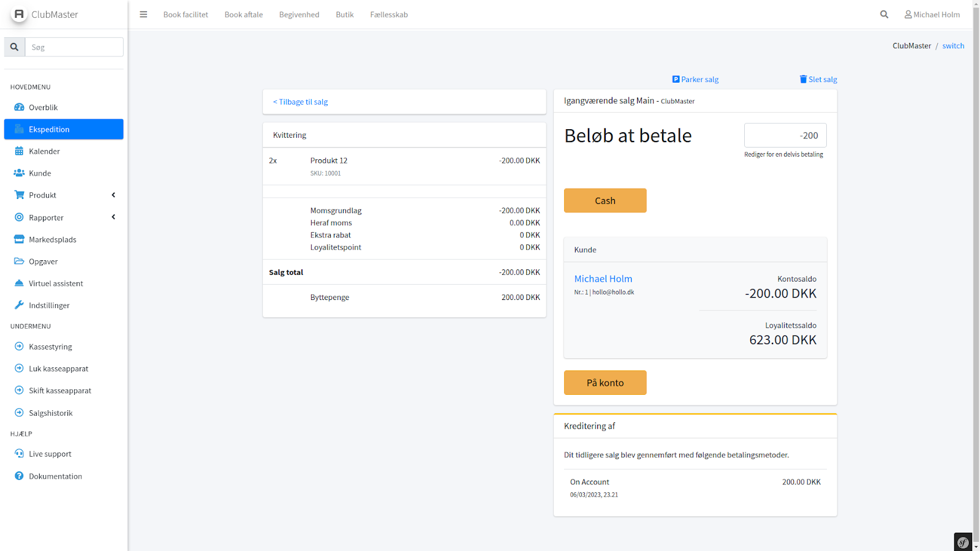Open Michael Holm user dropdown

click(932, 15)
